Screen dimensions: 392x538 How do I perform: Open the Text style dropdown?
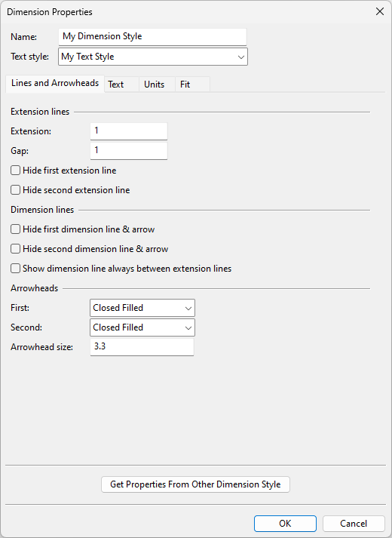tap(153, 57)
